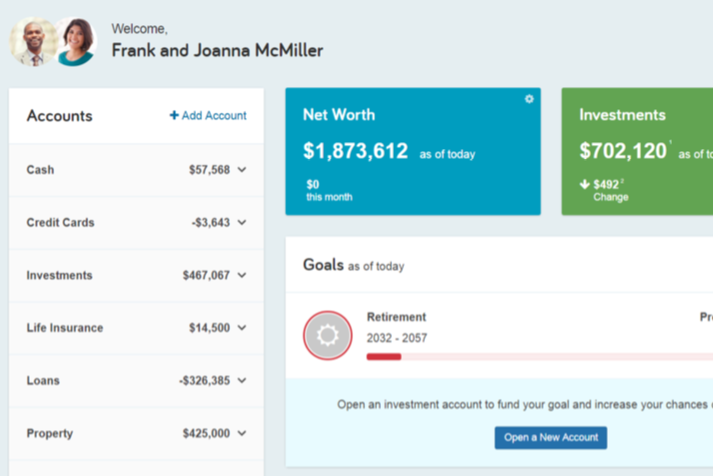This screenshot has height=476, width=713.
Task: Expand the Loans row chevron
Action: coord(242,381)
